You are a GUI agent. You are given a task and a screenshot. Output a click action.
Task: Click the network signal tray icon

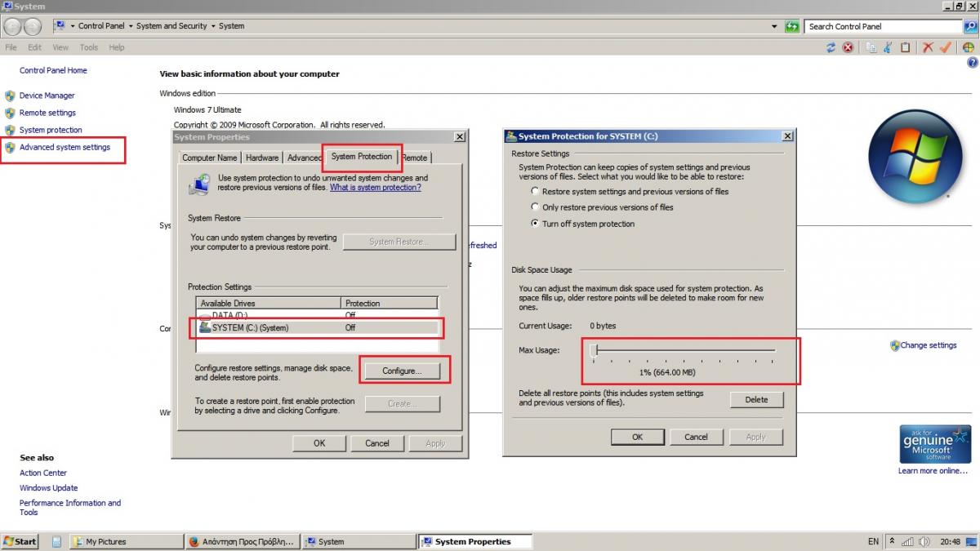click(x=908, y=541)
